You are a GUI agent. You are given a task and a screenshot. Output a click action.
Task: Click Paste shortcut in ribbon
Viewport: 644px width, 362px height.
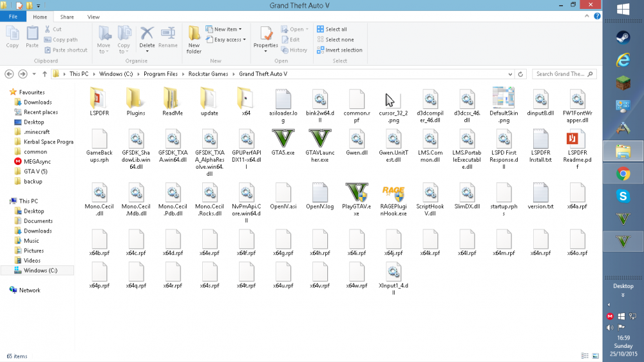(x=66, y=50)
